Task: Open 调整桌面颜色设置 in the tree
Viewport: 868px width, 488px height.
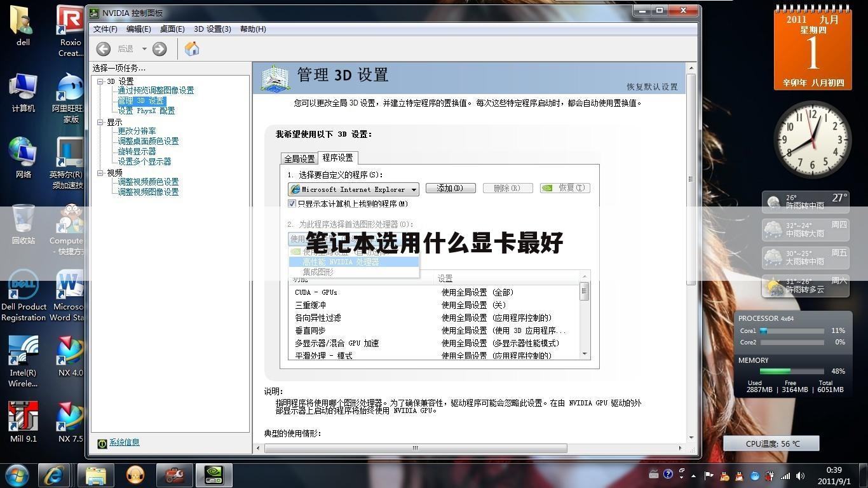Action: (x=148, y=141)
